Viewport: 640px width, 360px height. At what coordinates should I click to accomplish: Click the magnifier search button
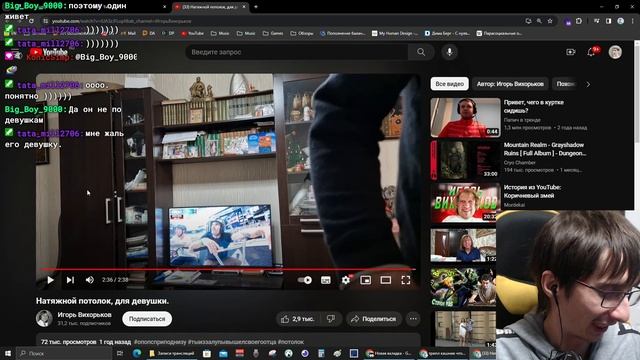point(421,52)
